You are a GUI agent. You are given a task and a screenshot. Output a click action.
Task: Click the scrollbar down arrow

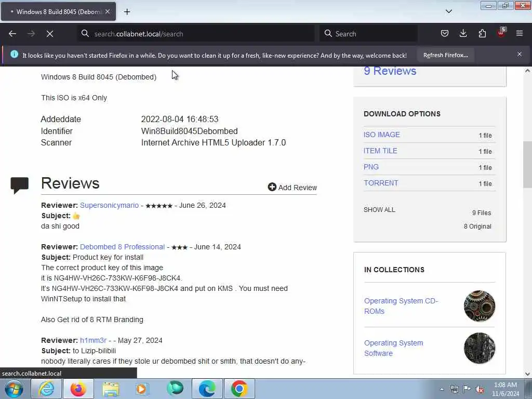pos(527,374)
